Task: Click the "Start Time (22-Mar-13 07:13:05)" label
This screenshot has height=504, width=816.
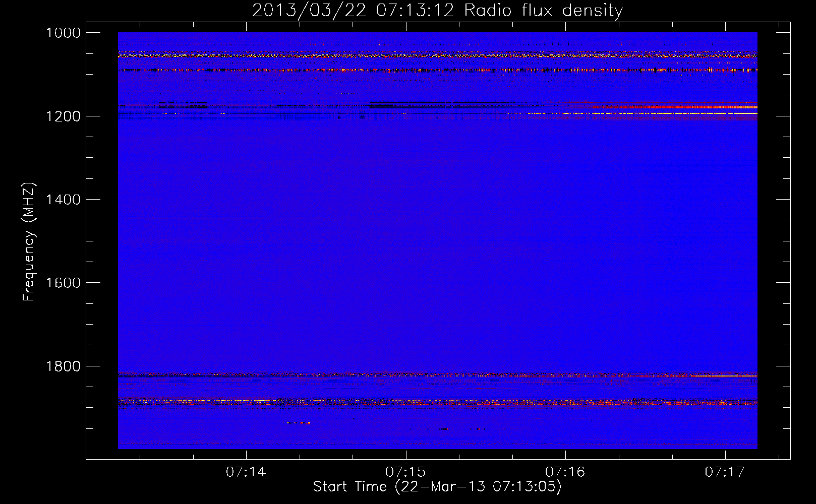Action: [437, 486]
